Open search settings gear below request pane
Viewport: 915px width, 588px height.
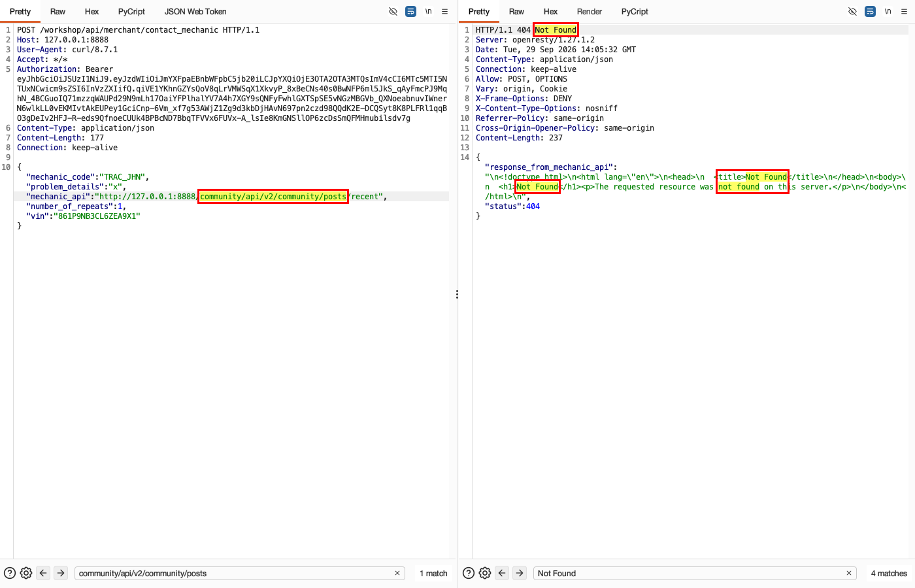26,573
